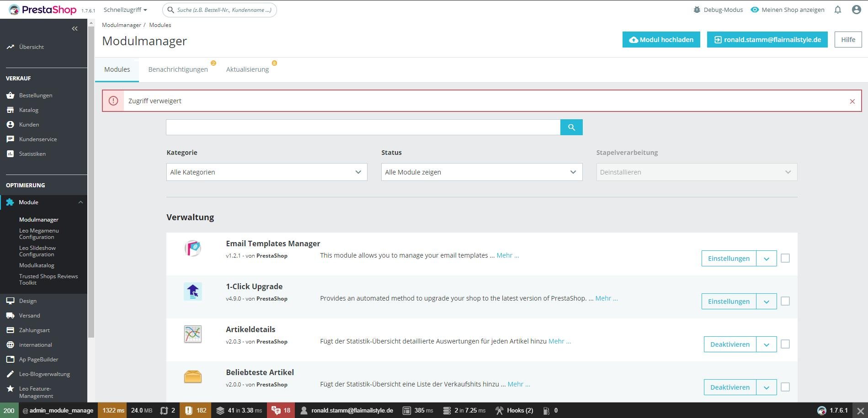Expand Email Templates Manager actions dropdown arrow
This screenshot has height=418, width=868.
(x=767, y=259)
